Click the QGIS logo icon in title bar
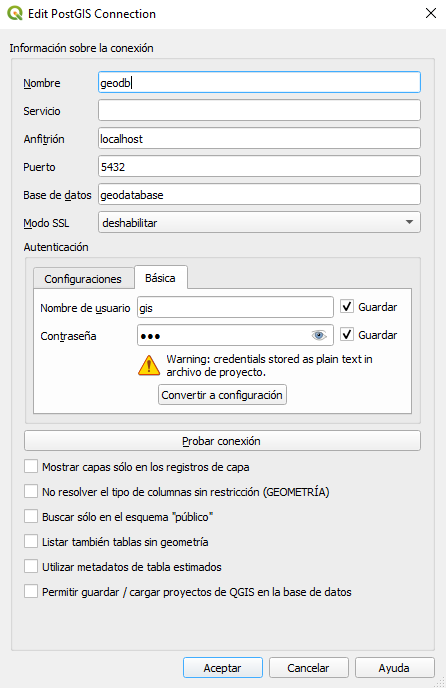Image resolution: width=446 pixels, height=688 pixels. (15, 13)
